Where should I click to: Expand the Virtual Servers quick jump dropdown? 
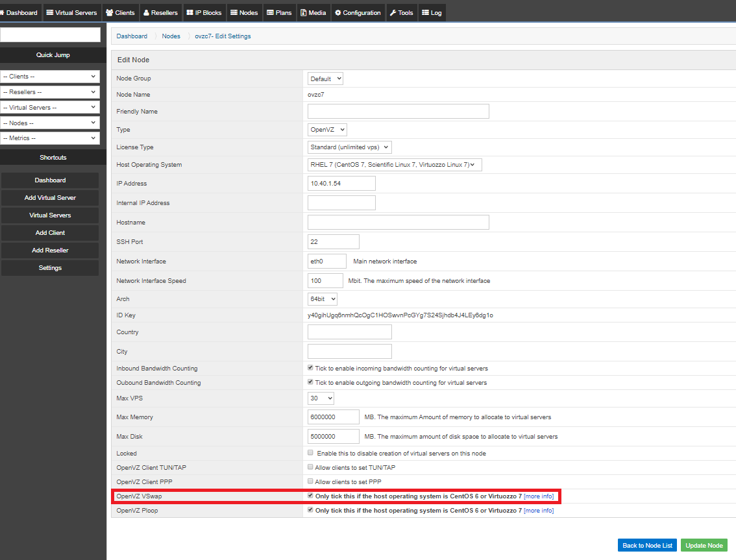click(x=50, y=108)
